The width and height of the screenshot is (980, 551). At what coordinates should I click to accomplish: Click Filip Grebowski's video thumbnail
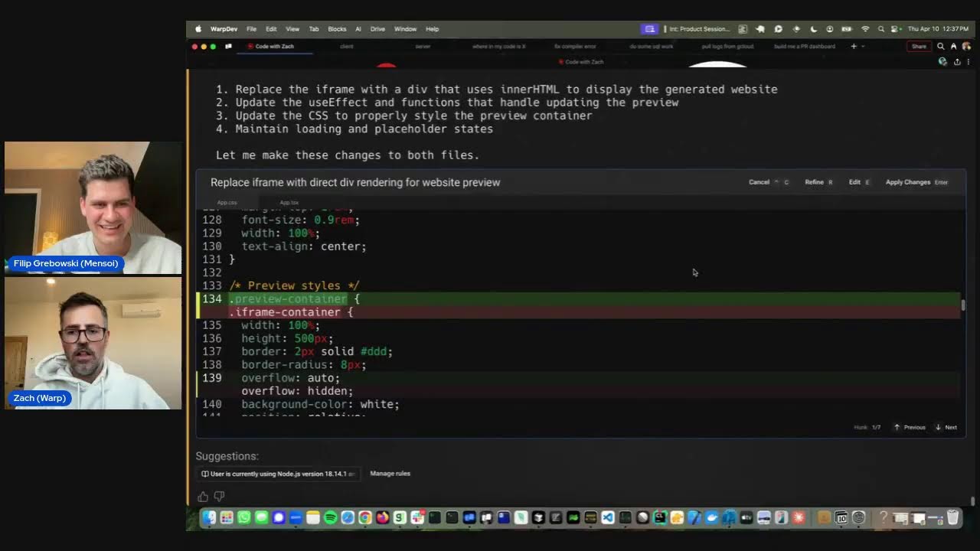tap(93, 207)
